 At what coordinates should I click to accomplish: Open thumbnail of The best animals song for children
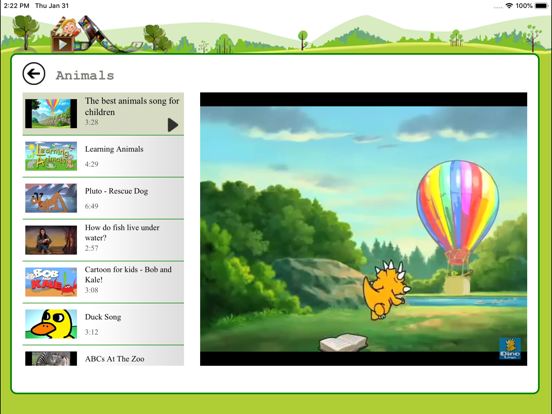51,113
